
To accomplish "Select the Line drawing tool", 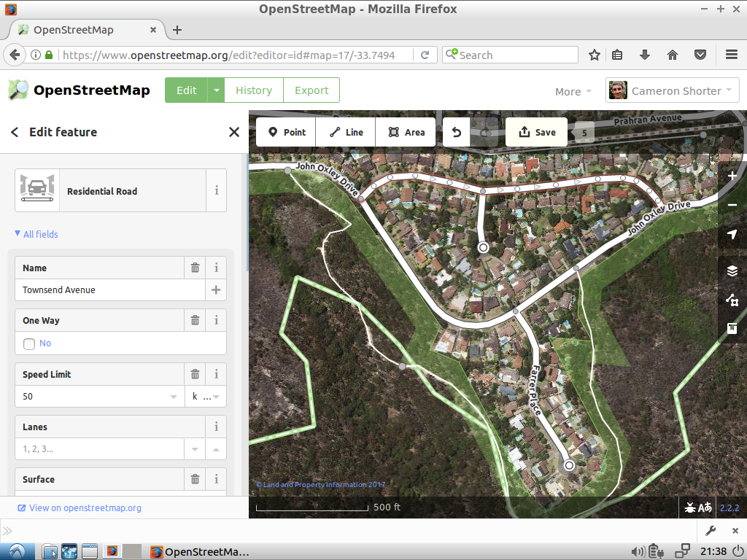I will click(x=346, y=133).
